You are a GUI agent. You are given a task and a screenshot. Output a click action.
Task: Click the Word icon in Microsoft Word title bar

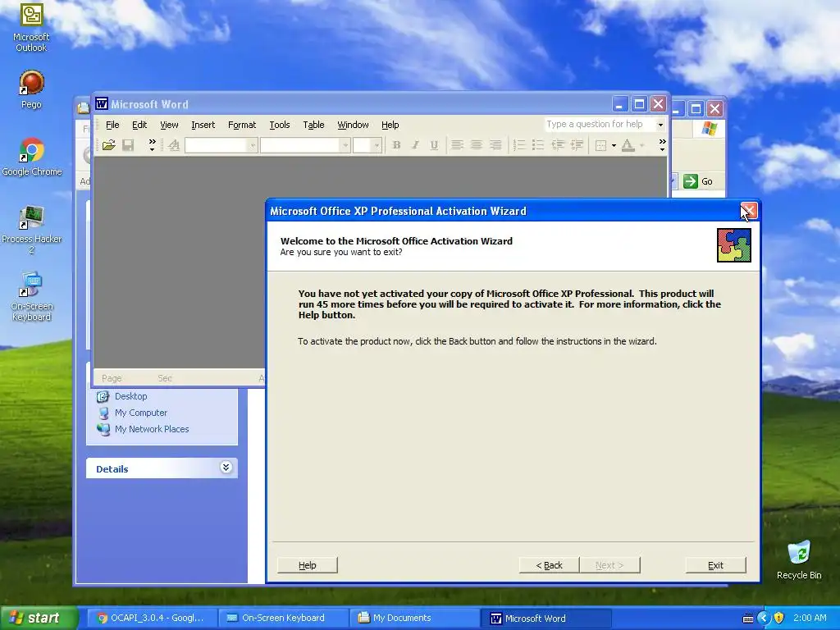point(101,103)
